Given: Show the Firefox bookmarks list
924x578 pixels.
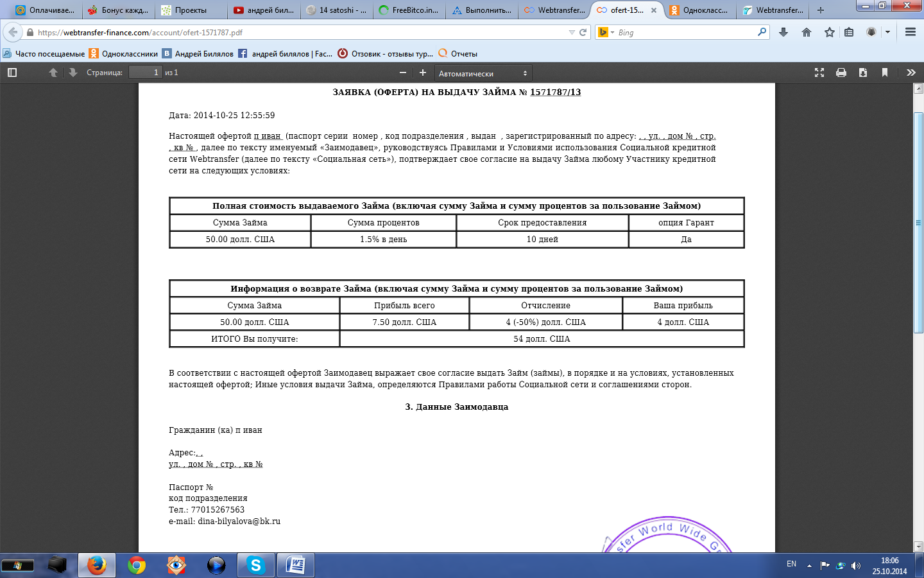Looking at the screenshot, I should tap(849, 32).
